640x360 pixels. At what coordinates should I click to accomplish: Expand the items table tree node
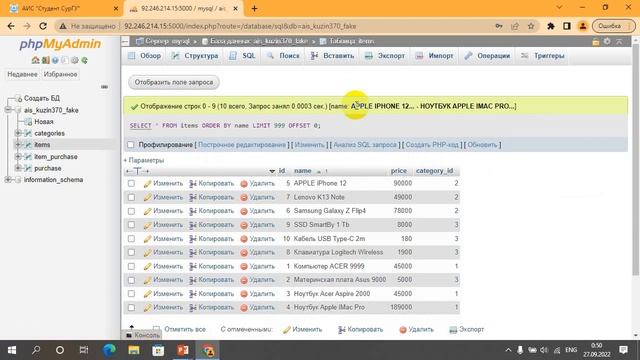18,144
